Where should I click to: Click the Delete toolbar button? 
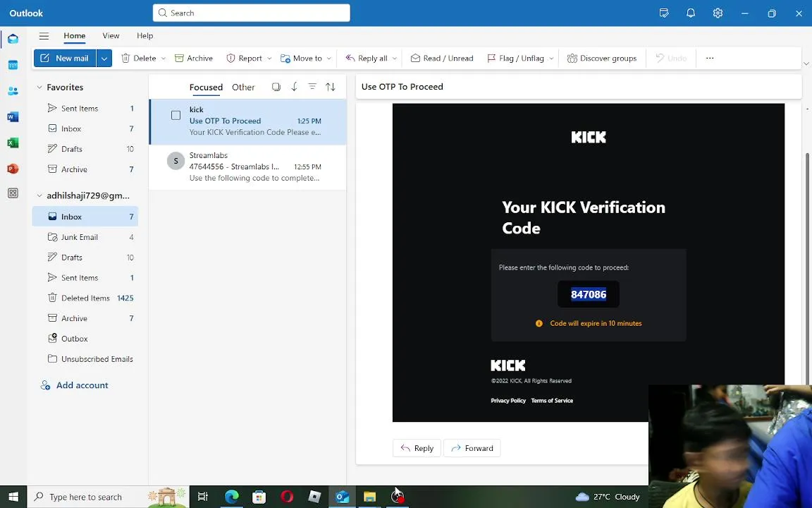point(138,58)
